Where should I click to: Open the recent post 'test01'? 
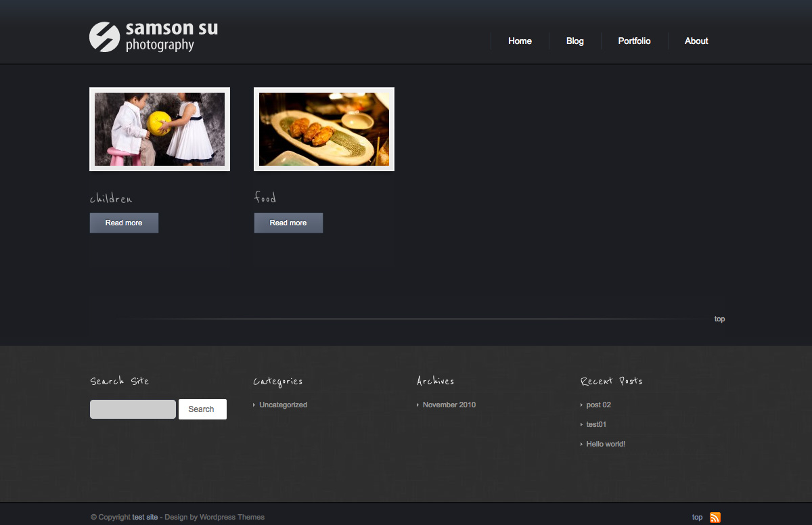(x=596, y=425)
